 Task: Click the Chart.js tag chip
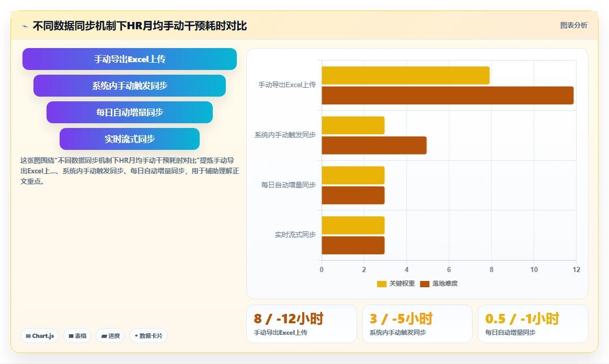tap(40, 336)
